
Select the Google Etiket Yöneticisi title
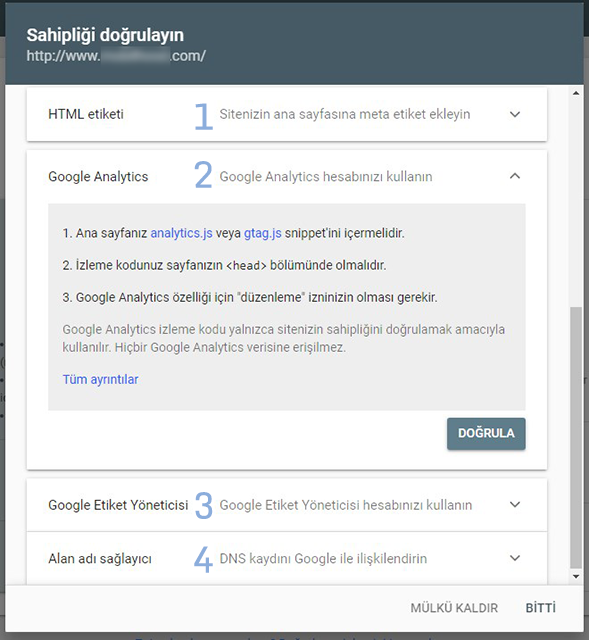point(118,505)
